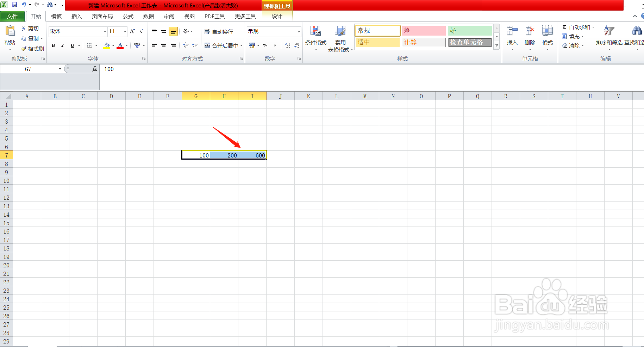The width and height of the screenshot is (644, 347).
Task: Click the Clear (清除) button
Action: 573,46
